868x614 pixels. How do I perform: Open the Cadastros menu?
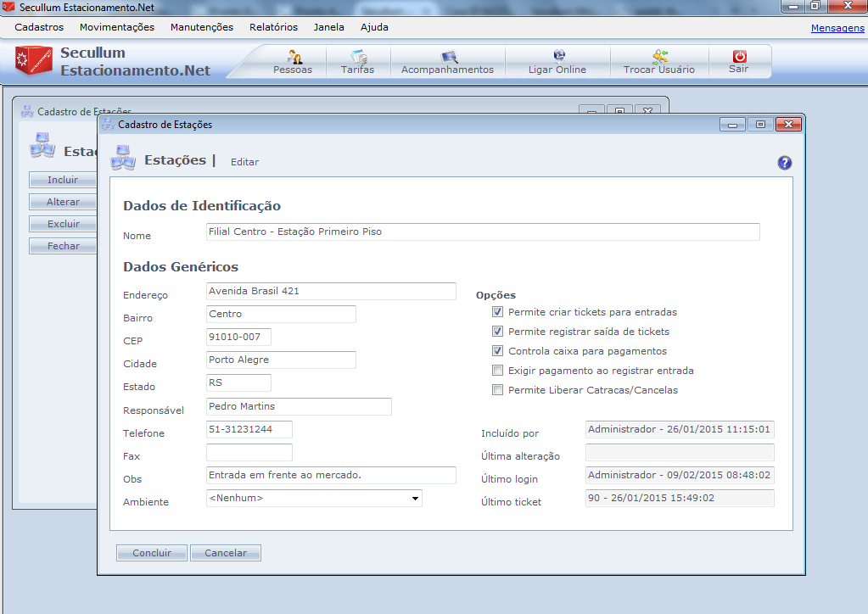(39, 27)
